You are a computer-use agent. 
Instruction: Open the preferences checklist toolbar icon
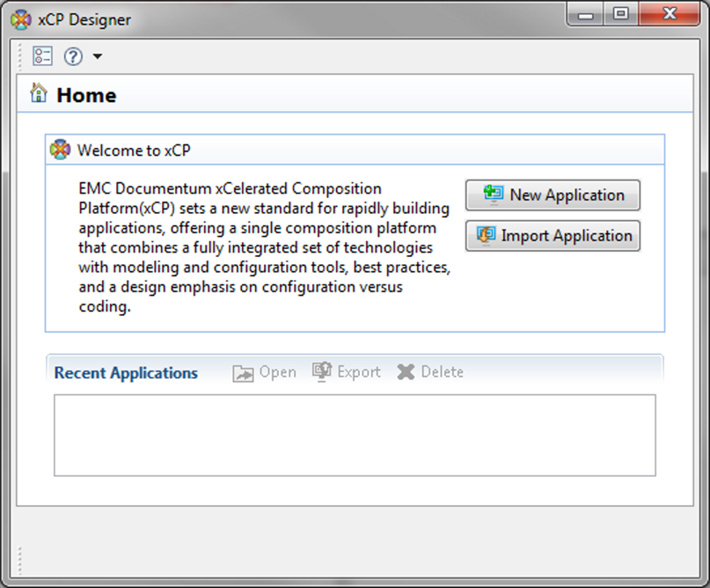point(42,56)
